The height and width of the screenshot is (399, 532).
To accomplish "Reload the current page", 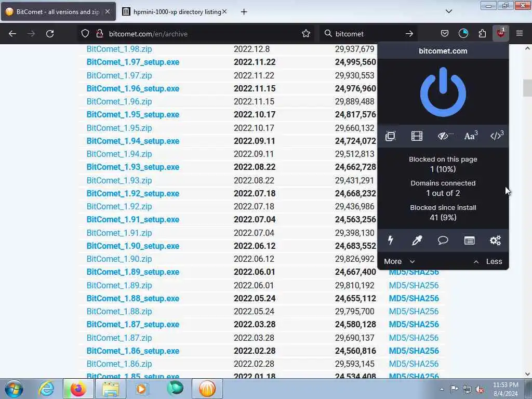I will tap(50, 33).
